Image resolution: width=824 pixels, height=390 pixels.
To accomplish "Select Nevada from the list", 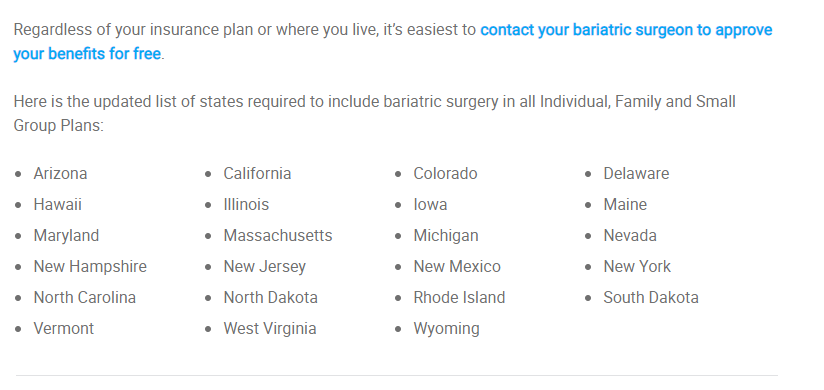I will pyautogui.click(x=630, y=235).
